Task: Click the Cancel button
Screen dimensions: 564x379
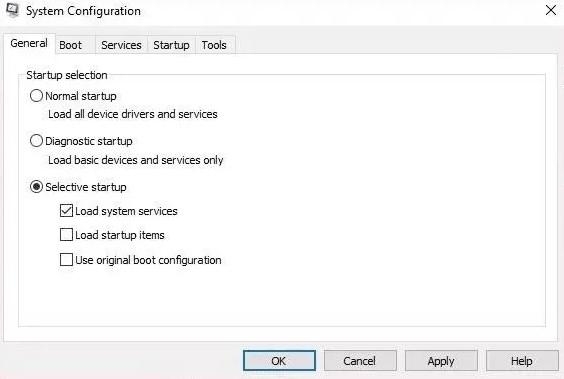Action: coord(360,361)
